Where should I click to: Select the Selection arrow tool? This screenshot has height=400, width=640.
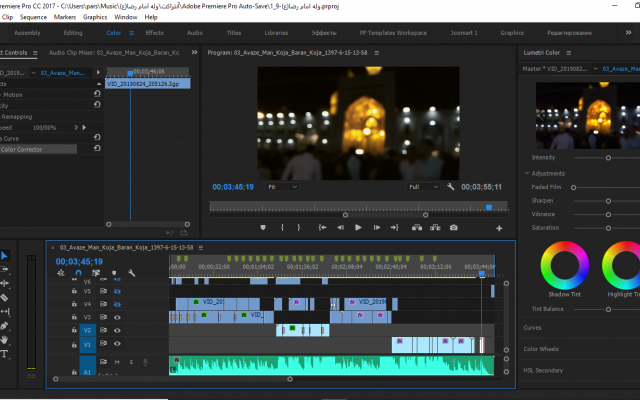(x=4, y=256)
